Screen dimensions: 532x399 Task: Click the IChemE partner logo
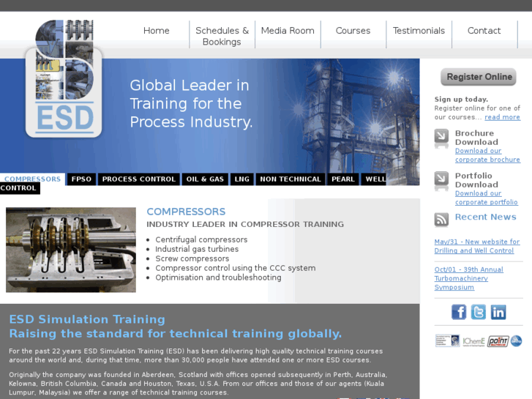473,341
